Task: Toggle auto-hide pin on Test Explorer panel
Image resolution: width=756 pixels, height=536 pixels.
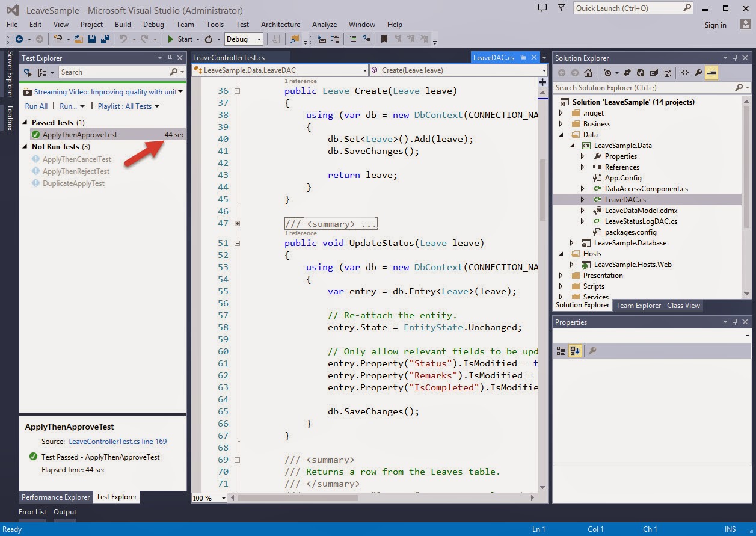Action: pyautogui.click(x=170, y=58)
